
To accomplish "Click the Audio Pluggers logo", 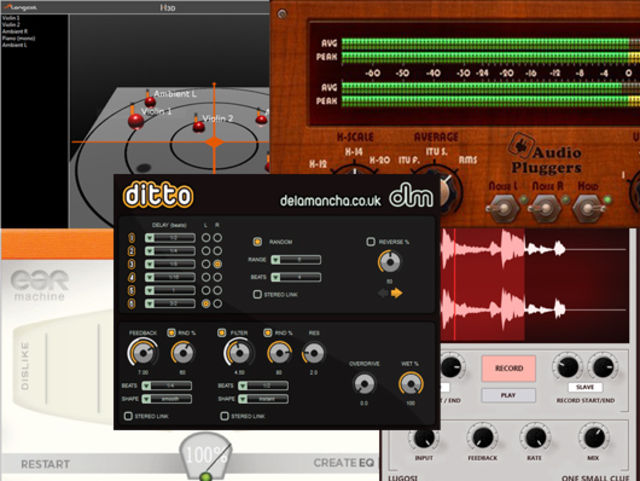I will pyautogui.click(x=546, y=154).
